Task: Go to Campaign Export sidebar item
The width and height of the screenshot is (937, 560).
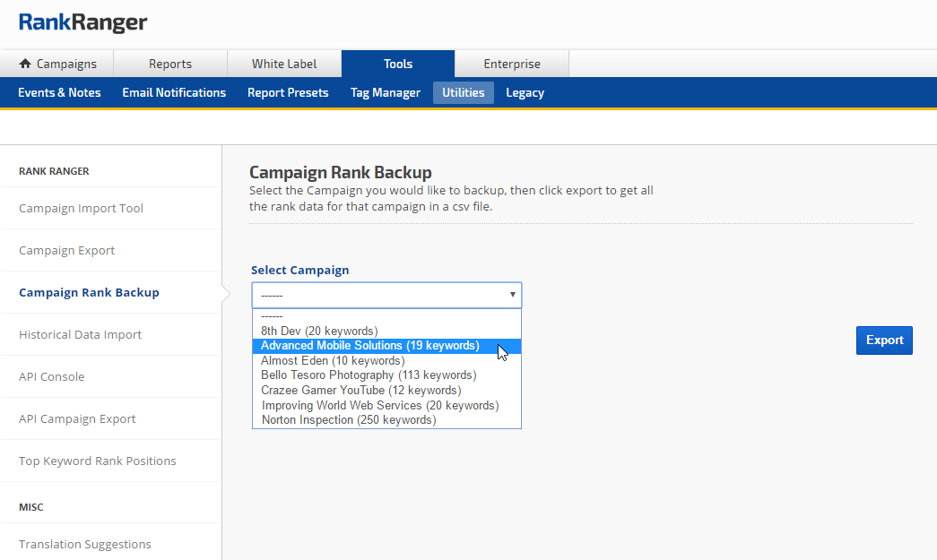Action: pyautogui.click(x=67, y=250)
